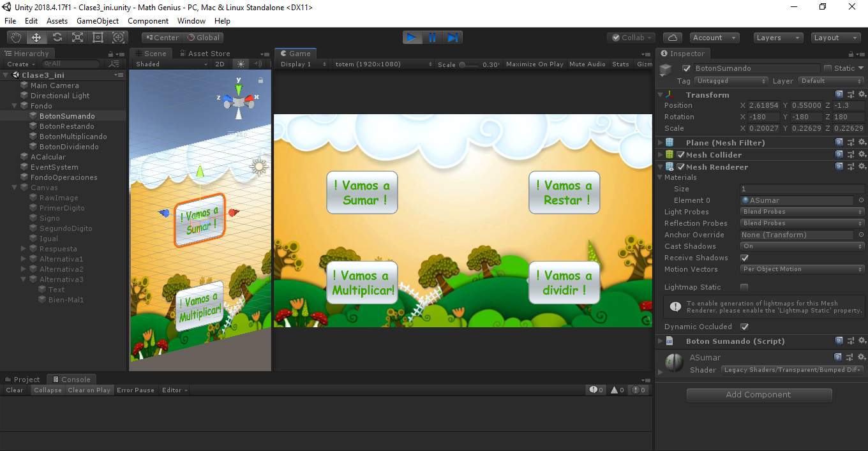Select the Move tool
This screenshot has width=868, height=451.
coord(36,38)
